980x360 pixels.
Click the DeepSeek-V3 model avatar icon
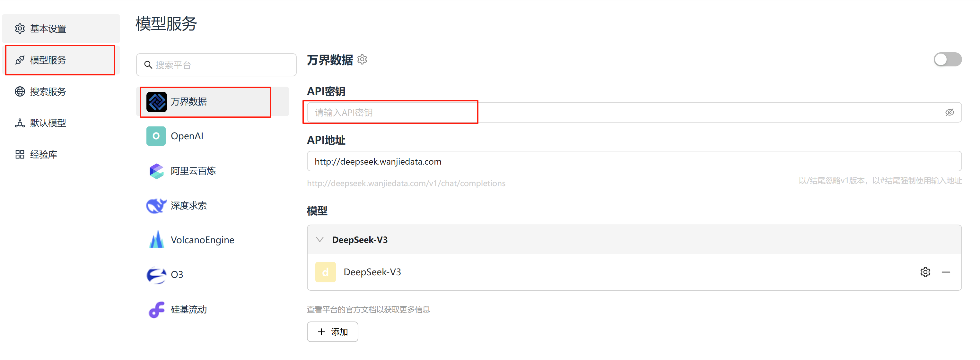pos(326,272)
